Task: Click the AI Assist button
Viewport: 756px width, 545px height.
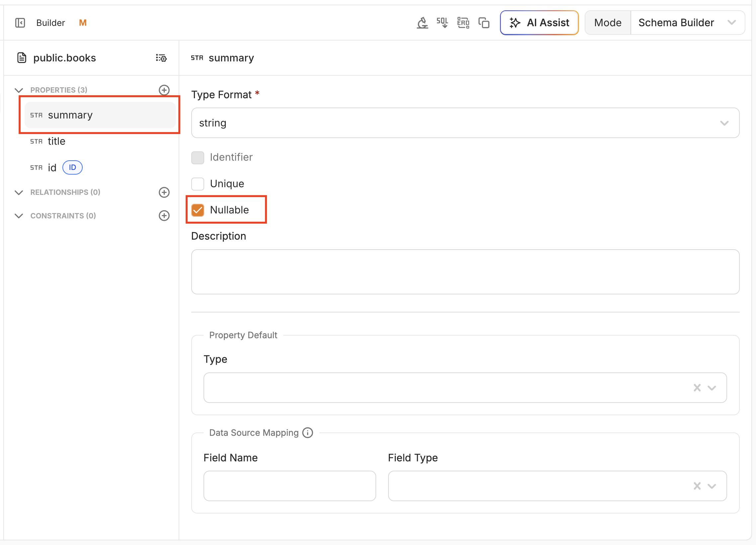Action: [539, 23]
